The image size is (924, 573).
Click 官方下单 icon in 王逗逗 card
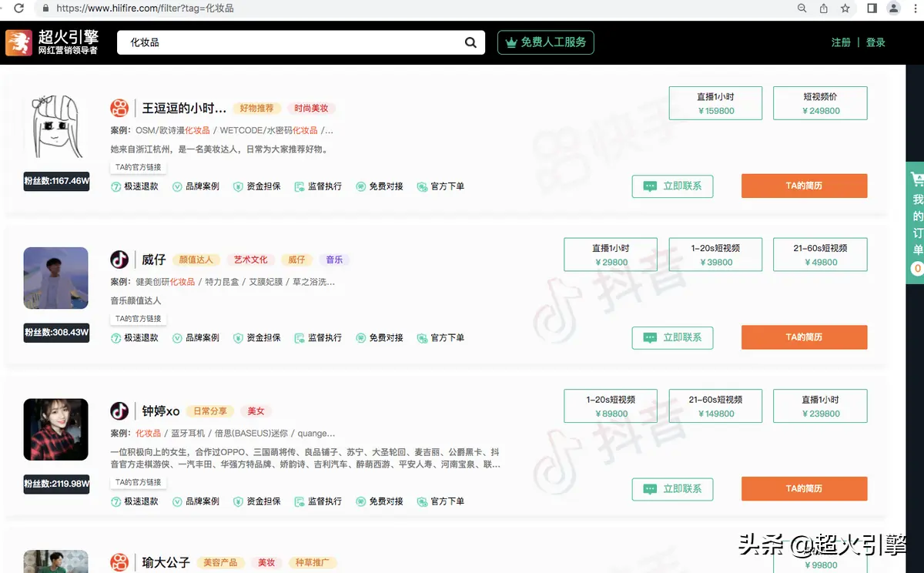[422, 186]
